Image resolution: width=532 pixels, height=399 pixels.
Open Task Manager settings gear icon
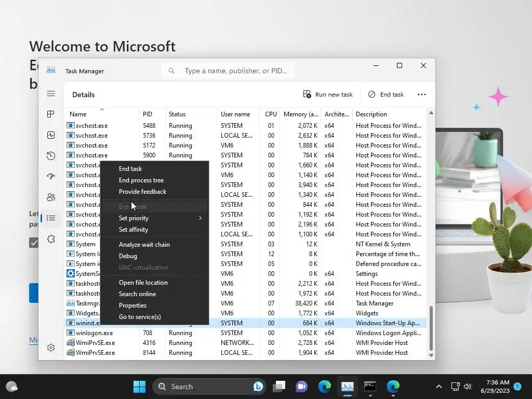(51, 348)
